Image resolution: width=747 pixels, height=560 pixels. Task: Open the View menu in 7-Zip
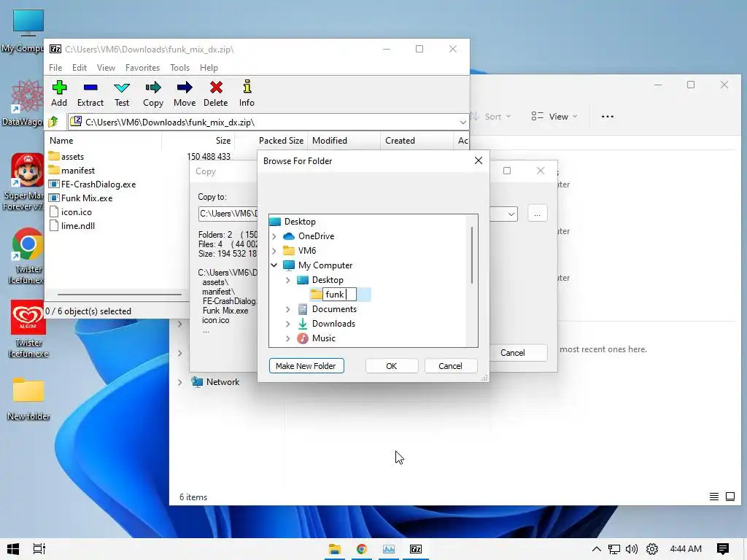[x=106, y=68]
